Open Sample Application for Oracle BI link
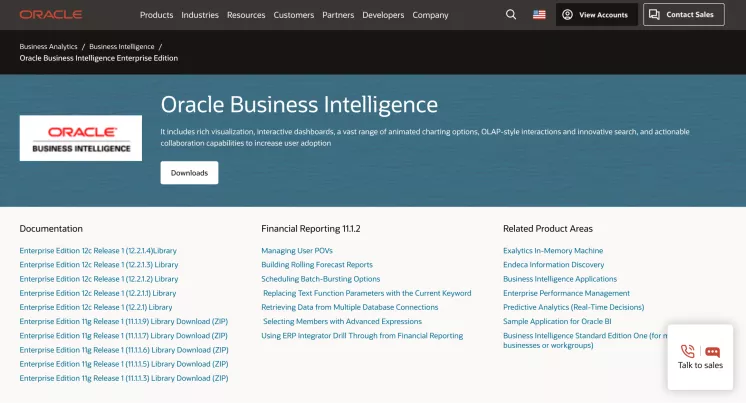Viewport: 746px width, 403px height. pyautogui.click(x=557, y=322)
